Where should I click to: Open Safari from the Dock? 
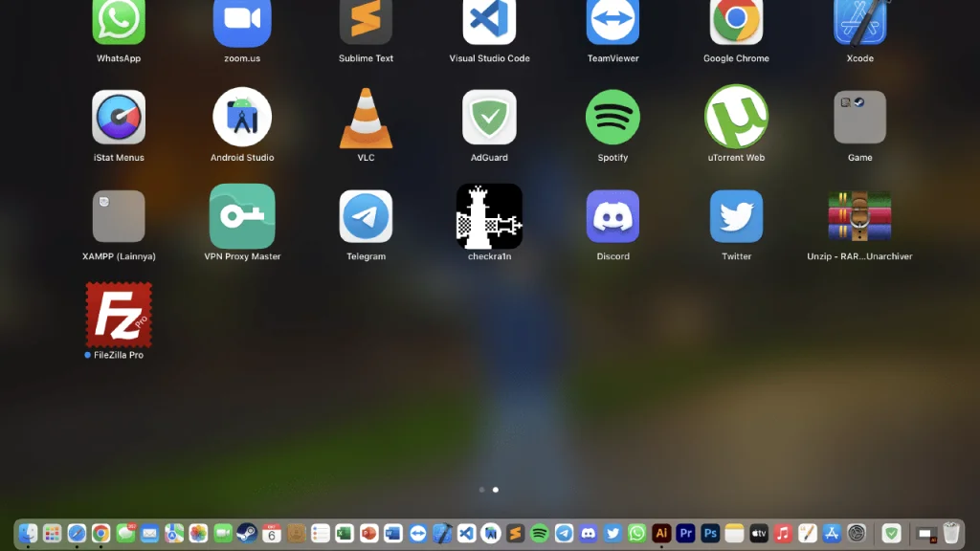click(x=77, y=534)
